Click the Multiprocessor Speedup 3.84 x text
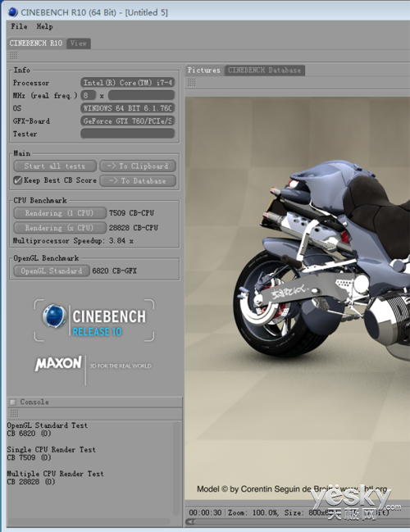This screenshot has width=410, height=532. [x=73, y=240]
